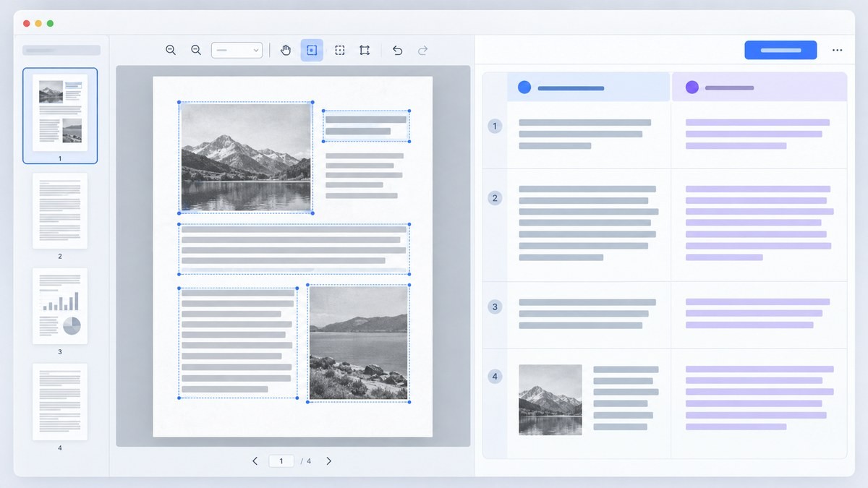
Task: Click row 4 purple text cell
Action: [x=759, y=403]
